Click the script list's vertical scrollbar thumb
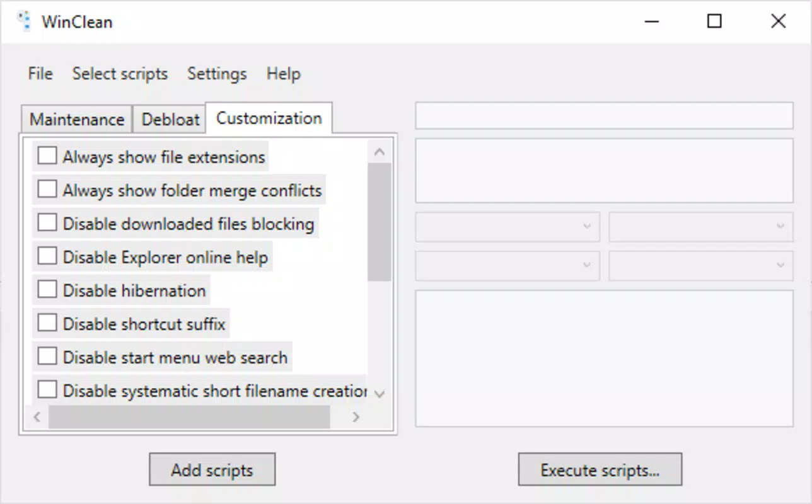 (380, 222)
